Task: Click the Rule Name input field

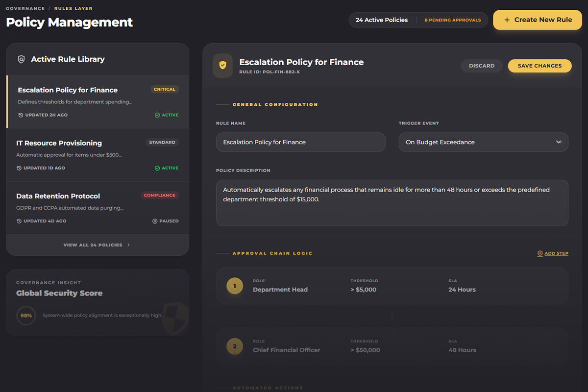Action: coord(300,142)
